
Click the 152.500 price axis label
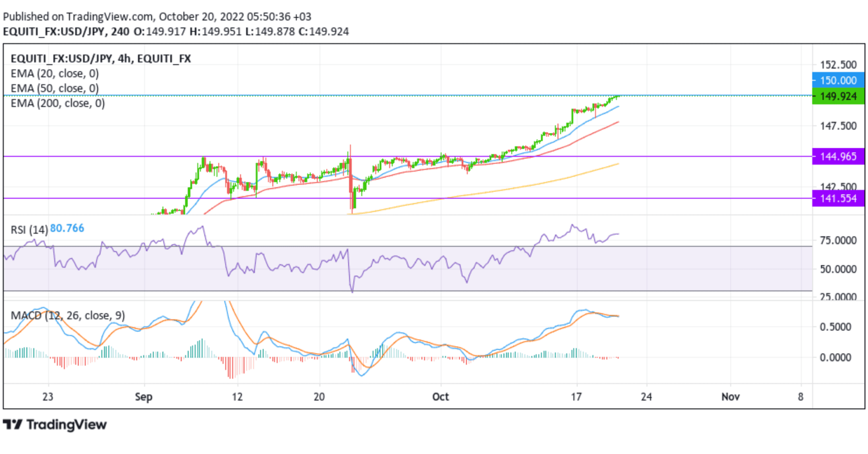point(839,65)
